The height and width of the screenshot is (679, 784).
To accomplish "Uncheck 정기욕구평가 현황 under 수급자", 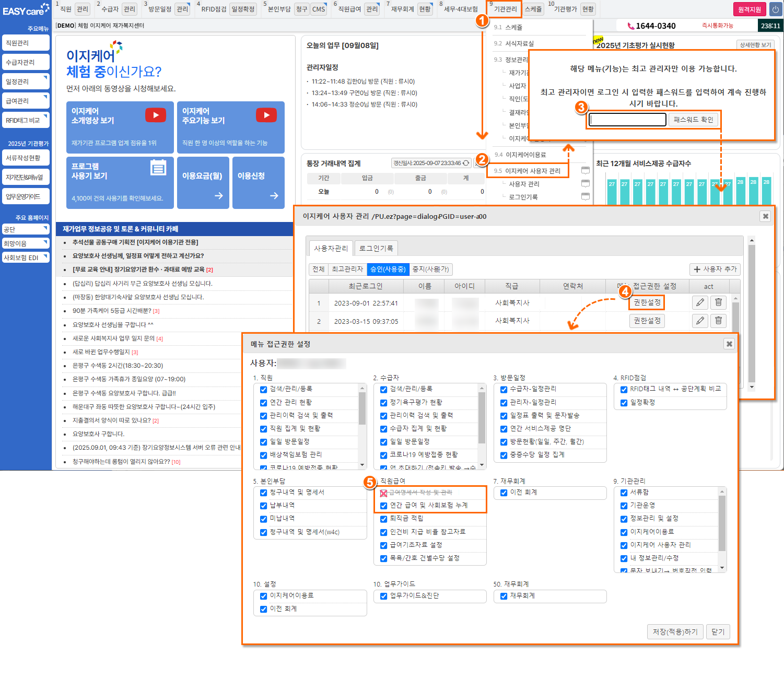I will (384, 403).
